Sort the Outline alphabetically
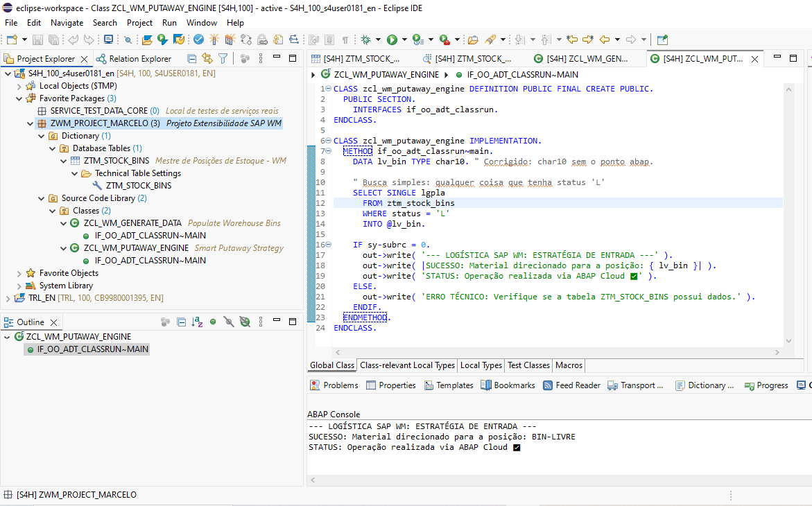 coord(197,322)
